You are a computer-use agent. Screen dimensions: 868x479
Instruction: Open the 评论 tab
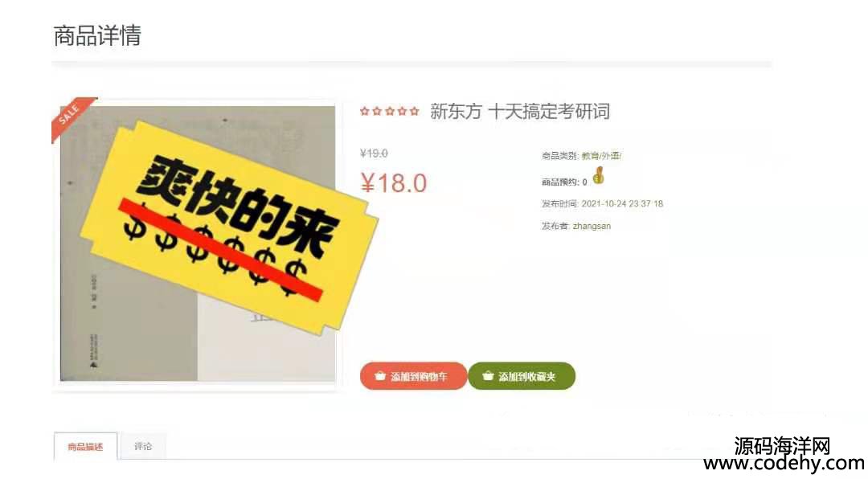coord(143,446)
